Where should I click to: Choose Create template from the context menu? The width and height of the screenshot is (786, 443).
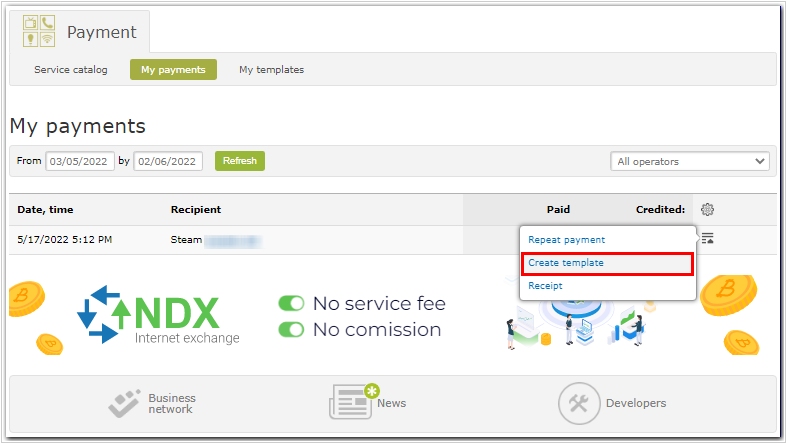coord(566,263)
